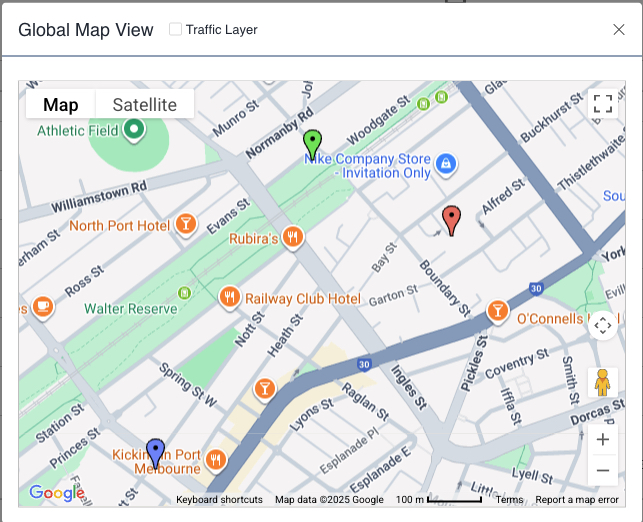Click Railway Club Hotel restaurant icon
The image size is (643, 522).
(x=230, y=298)
